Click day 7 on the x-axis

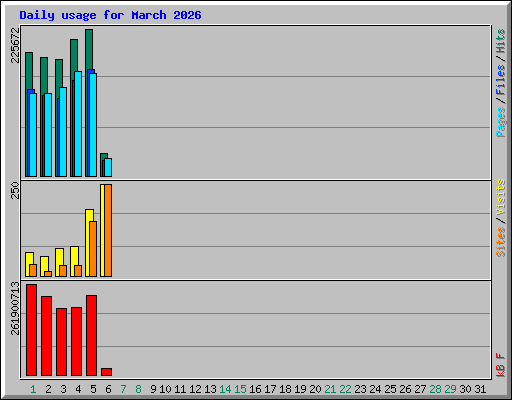123,389
